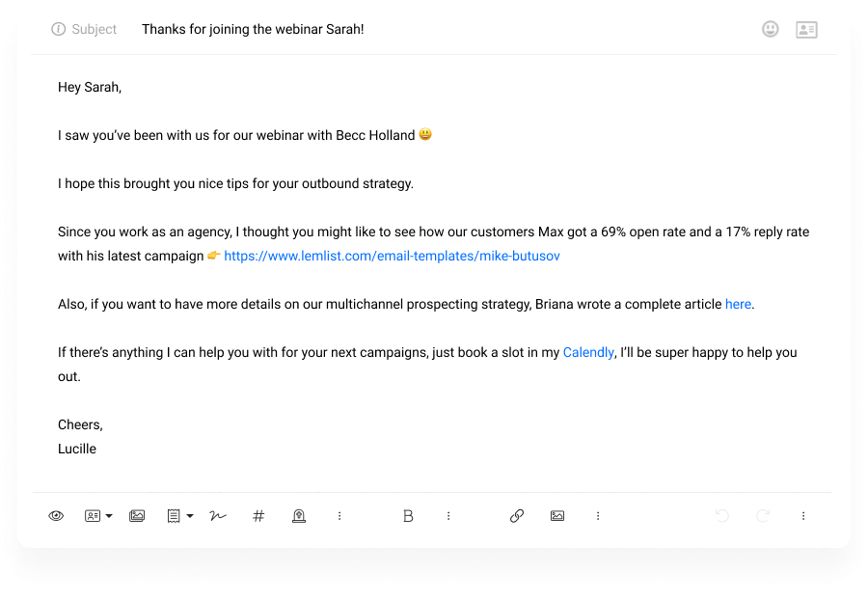This screenshot has height=600, width=868.
Task: Expand more insert options after the image icon
Action: coord(598,516)
